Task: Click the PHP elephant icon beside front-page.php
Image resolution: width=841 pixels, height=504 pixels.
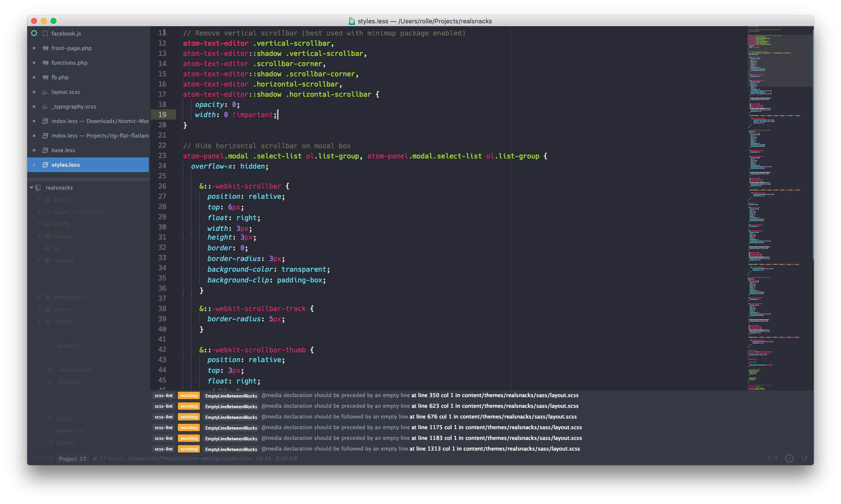Action: (x=45, y=48)
